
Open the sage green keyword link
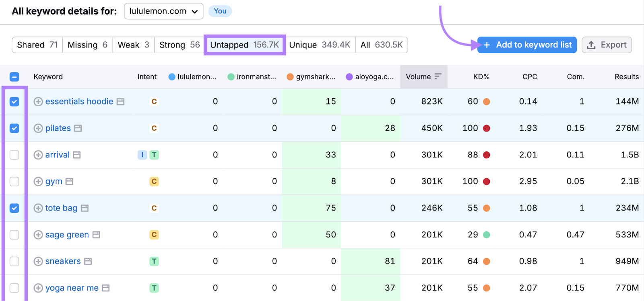pyautogui.click(x=67, y=235)
